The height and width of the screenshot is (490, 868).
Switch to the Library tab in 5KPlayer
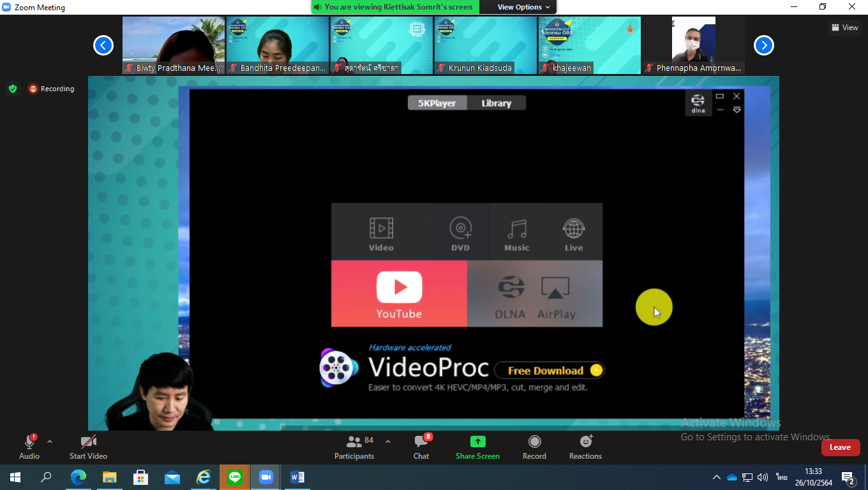(x=497, y=103)
